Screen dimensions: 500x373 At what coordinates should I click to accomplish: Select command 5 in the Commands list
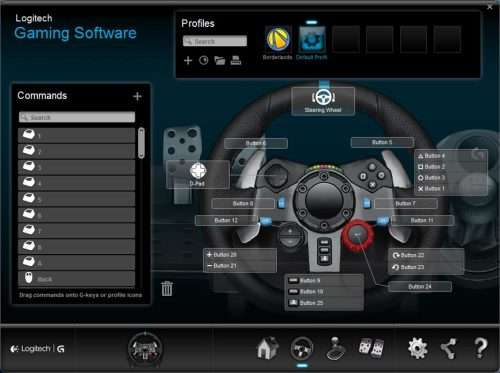coord(77,199)
